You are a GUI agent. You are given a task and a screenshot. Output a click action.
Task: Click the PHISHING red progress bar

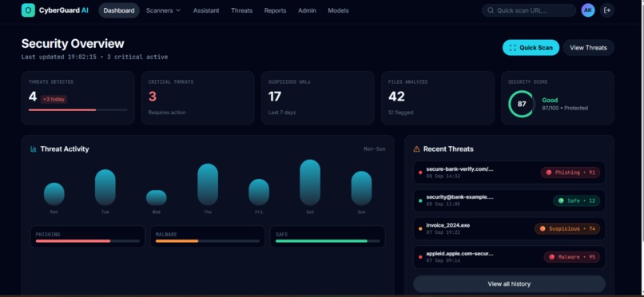[87, 241]
